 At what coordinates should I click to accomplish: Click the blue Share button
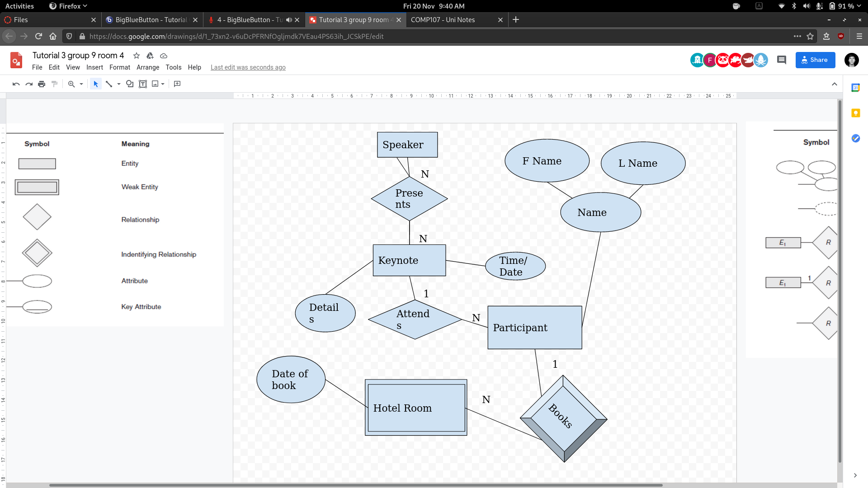815,60
